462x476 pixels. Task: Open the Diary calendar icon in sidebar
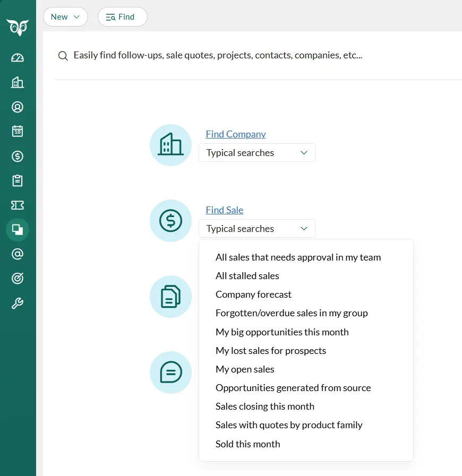point(18,132)
